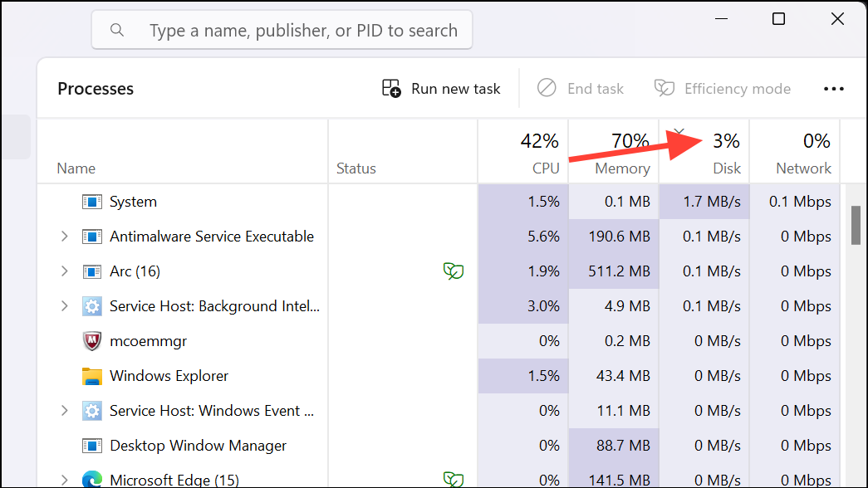868x488 pixels.
Task: Click Run new task
Action: click(x=441, y=88)
